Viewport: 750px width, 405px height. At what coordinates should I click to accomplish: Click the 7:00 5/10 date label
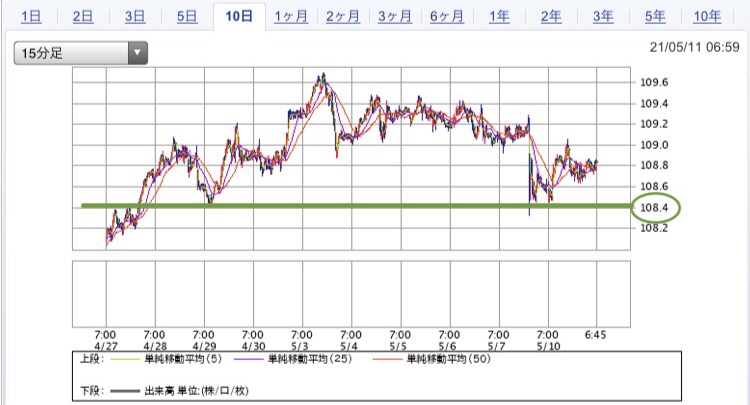(x=548, y=340)
